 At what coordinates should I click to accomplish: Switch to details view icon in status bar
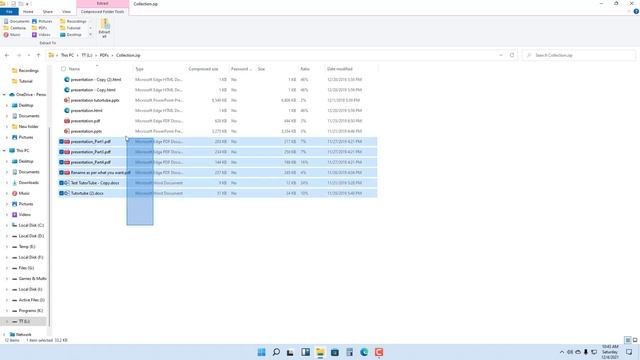628,340
